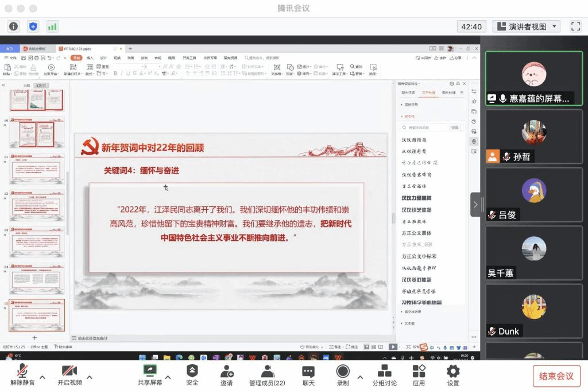Click the 邀请 invite icon

click(x=227, y=371)
